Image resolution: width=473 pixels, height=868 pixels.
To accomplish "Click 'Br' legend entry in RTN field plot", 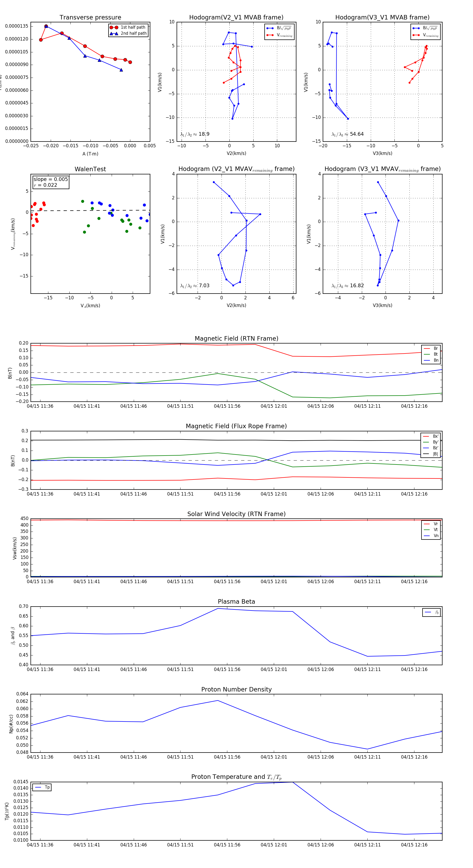I will pos(431,349).
